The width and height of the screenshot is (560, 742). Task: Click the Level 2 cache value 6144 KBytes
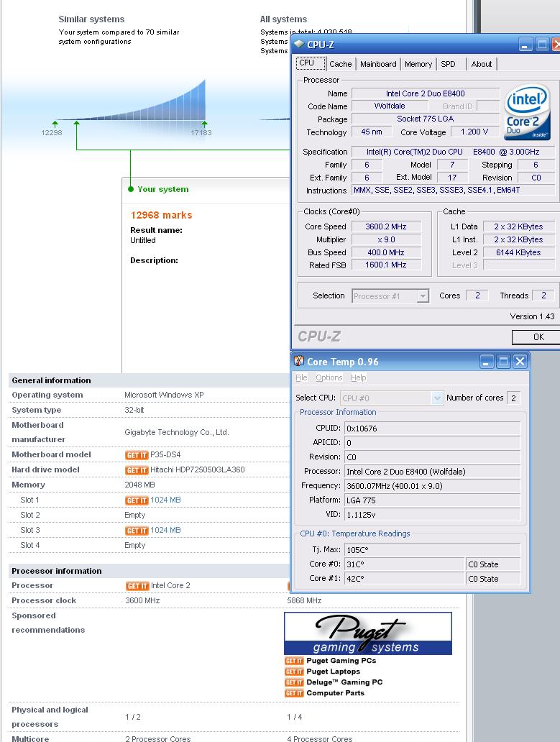coord(518,252)
